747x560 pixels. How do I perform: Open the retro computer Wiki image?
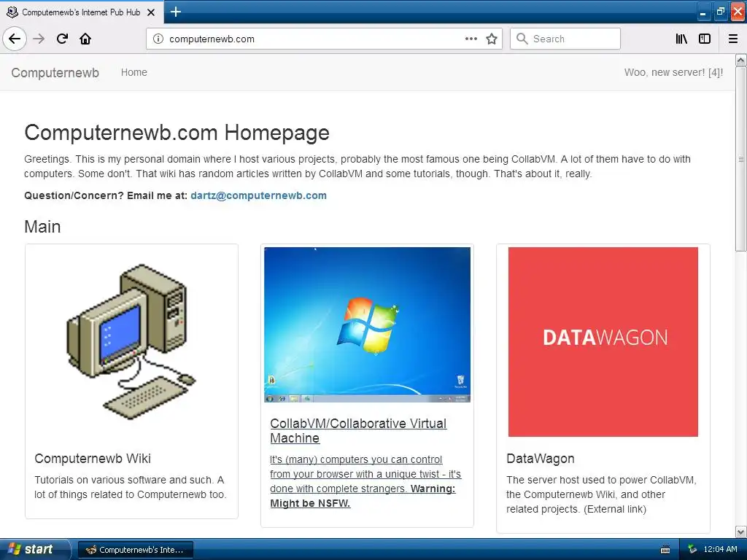(131, 341)
